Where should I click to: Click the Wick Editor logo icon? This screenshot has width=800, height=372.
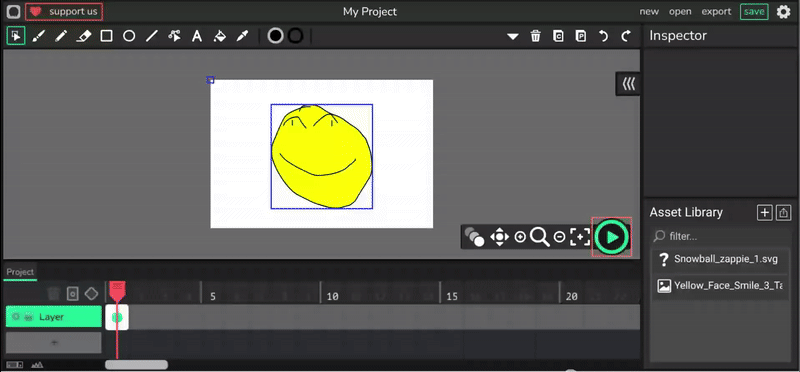(x=14, y=12)
